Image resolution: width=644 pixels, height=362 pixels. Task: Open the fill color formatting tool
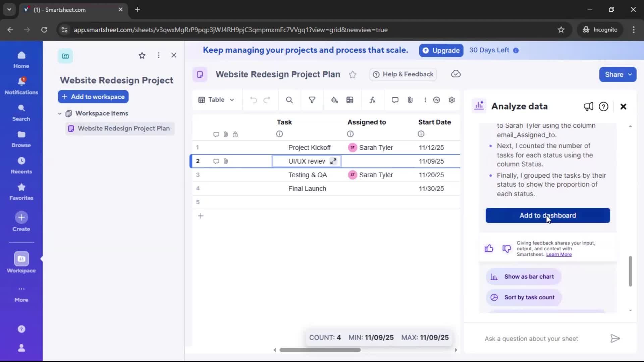point(334,100)
